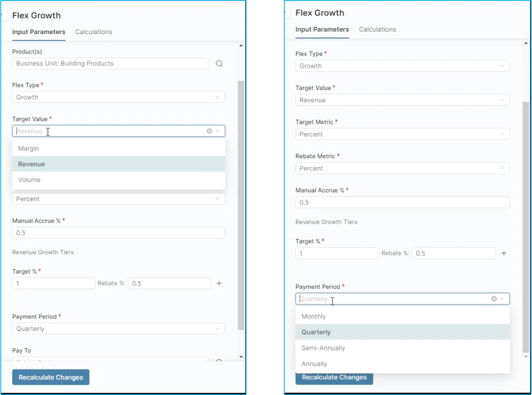This screenshot has height=395, width=532.
Task: Switch to the Calculations tab in the left panel
Action: click(x=94, y=32)
